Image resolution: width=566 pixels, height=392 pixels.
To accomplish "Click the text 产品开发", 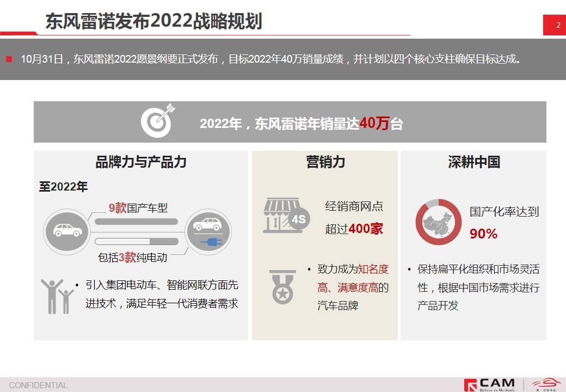I will click(x=438, y=306).
